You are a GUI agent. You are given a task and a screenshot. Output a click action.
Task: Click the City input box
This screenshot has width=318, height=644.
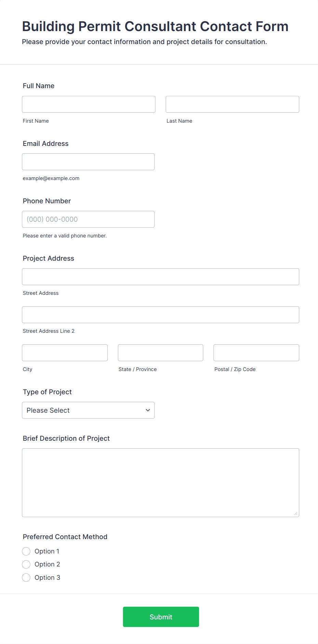(65, 353)
